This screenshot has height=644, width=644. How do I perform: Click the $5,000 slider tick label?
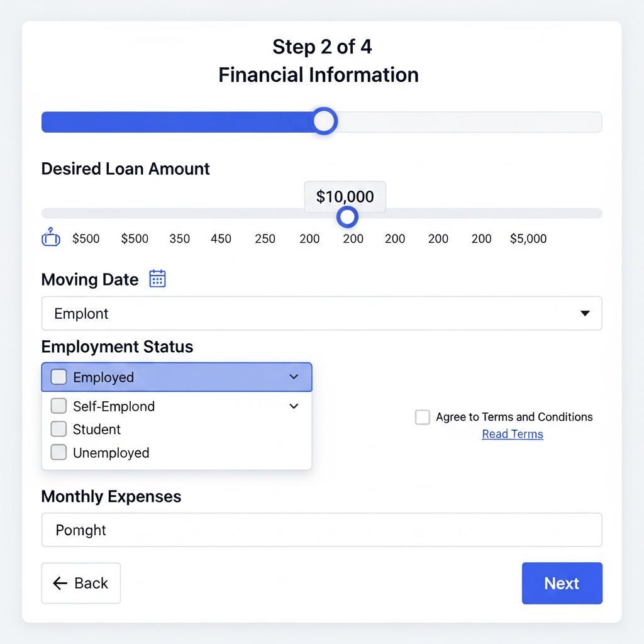[528, 238]
